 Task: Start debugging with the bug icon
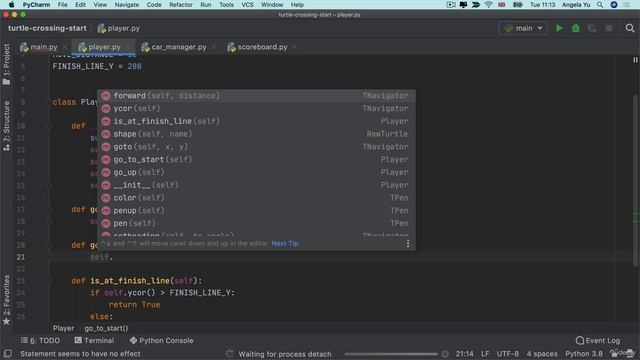[x=576, y=28]
